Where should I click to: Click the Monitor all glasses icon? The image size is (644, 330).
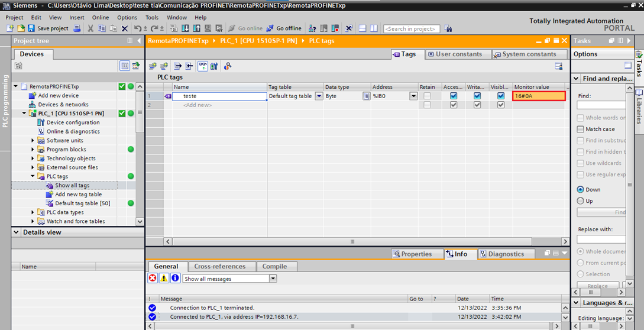click(x=202, y=66)
